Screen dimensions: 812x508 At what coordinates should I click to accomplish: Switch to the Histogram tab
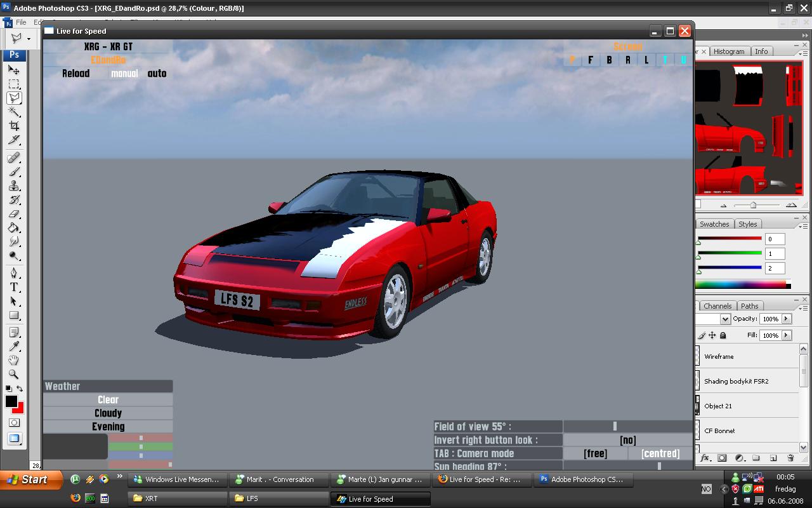(x=729, y=51)
